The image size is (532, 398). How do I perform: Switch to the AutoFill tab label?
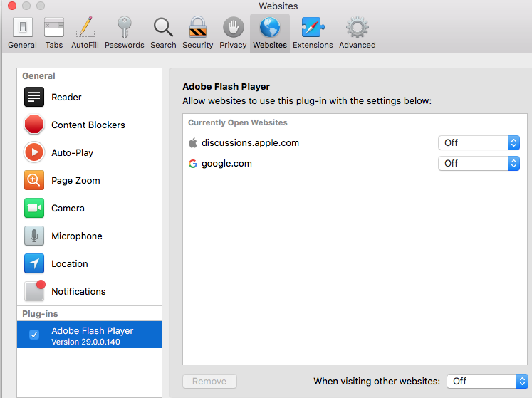point(85,45)
